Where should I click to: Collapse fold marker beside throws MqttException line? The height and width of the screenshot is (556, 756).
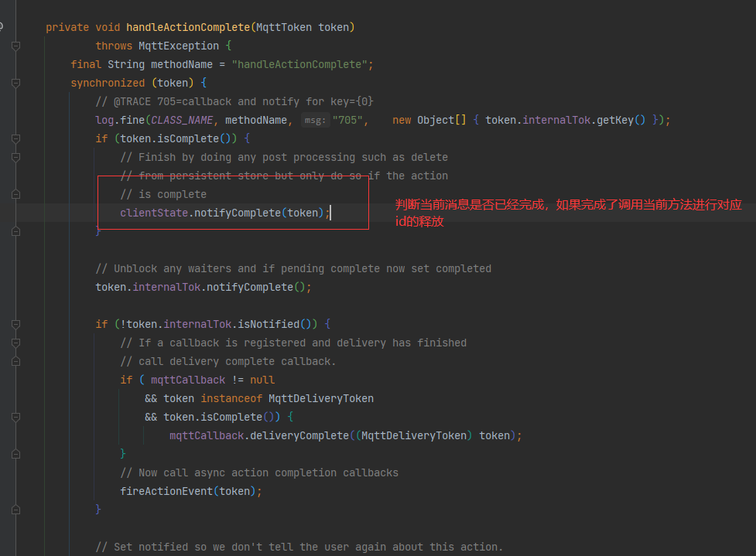click(x=15, y=46)
